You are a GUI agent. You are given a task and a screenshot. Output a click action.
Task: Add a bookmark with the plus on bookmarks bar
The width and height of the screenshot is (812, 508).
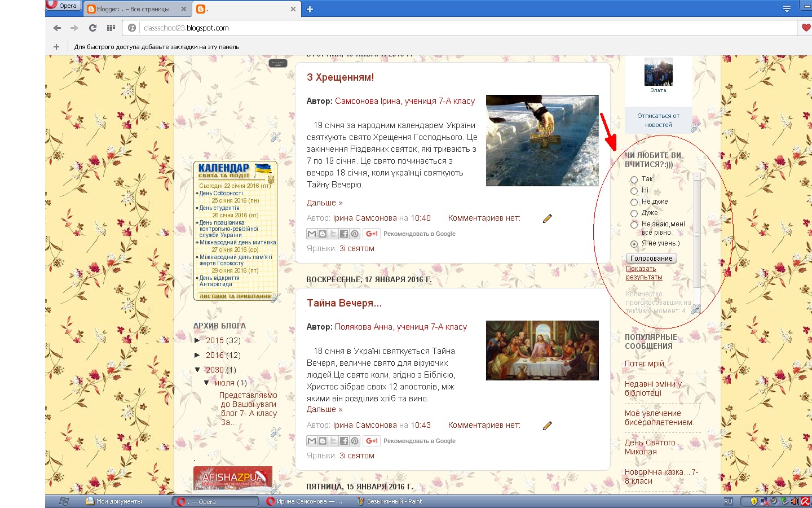(56, 47)
